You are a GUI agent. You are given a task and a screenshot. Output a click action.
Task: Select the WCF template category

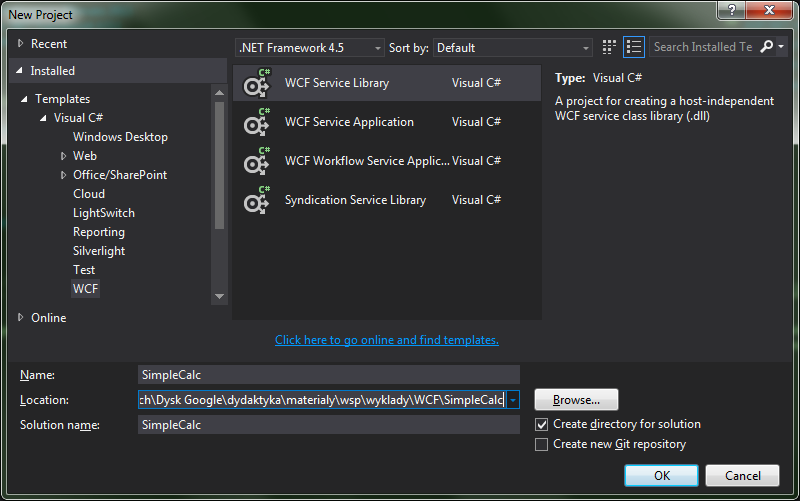[85, 289]
